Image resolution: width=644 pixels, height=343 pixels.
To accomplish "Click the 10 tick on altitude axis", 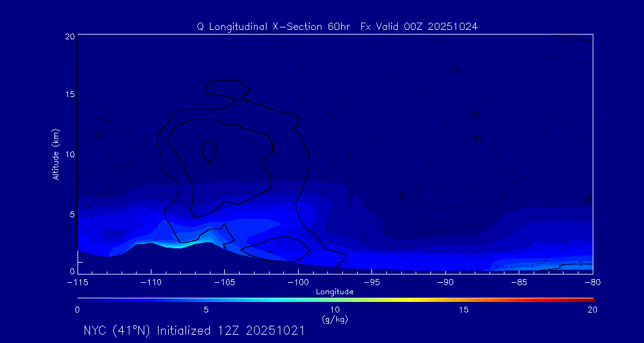I will click(x=69, y=154).
